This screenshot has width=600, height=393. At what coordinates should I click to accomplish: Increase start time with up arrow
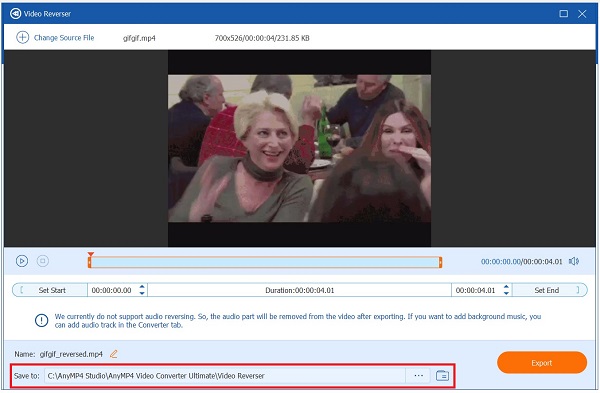[x=142, y=286]
